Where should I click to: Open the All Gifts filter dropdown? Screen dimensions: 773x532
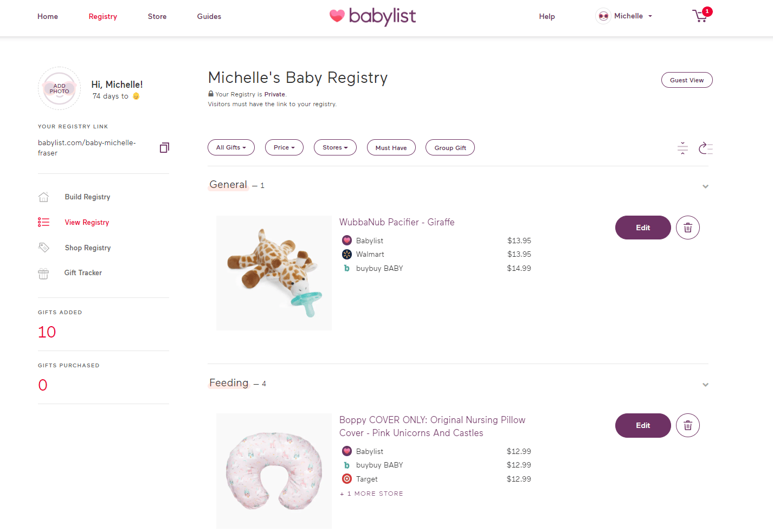click(231, 147)
